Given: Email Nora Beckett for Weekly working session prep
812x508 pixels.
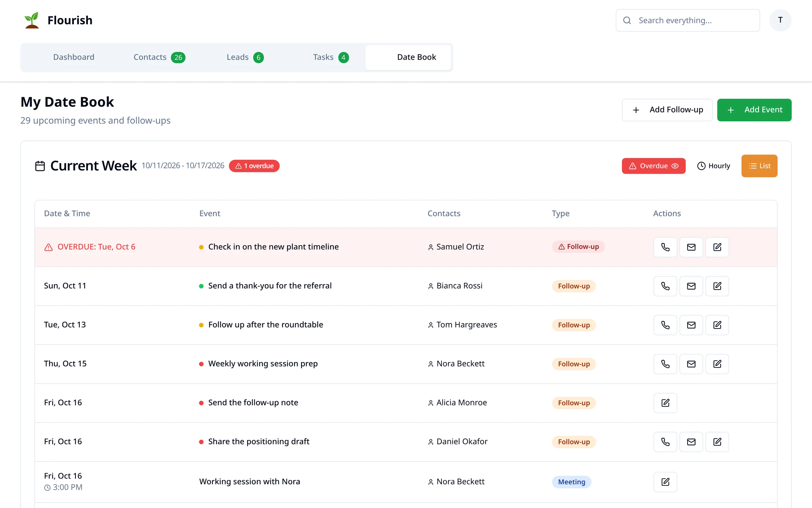Looking at the screenshot, I should coord(691,364).
